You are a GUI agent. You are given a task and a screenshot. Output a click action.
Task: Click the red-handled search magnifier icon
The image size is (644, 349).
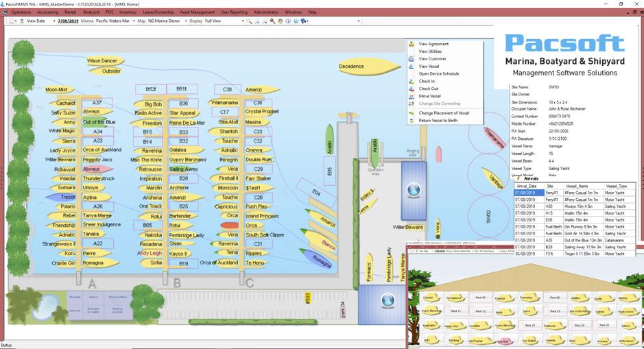tap(273, 21)
